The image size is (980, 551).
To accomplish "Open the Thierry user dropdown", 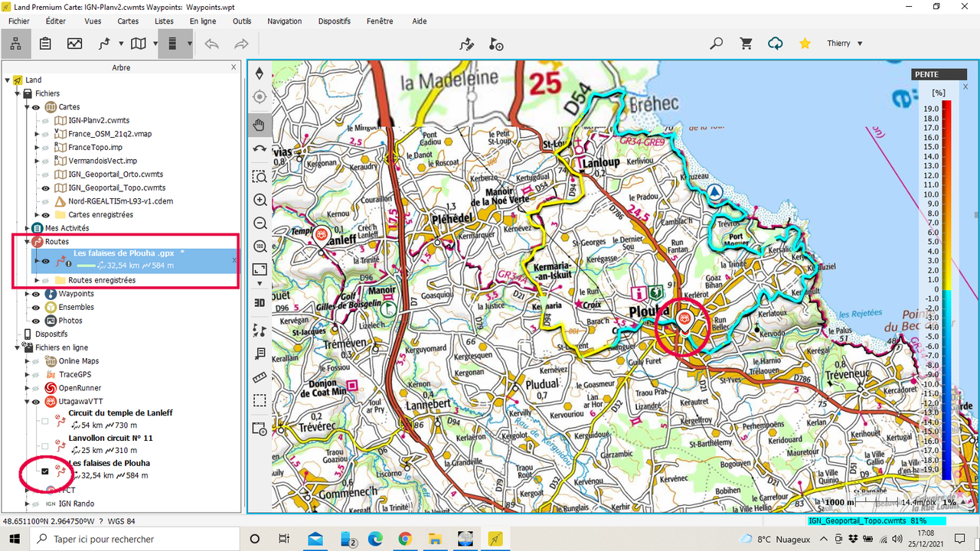I will (x=844, y=44).
